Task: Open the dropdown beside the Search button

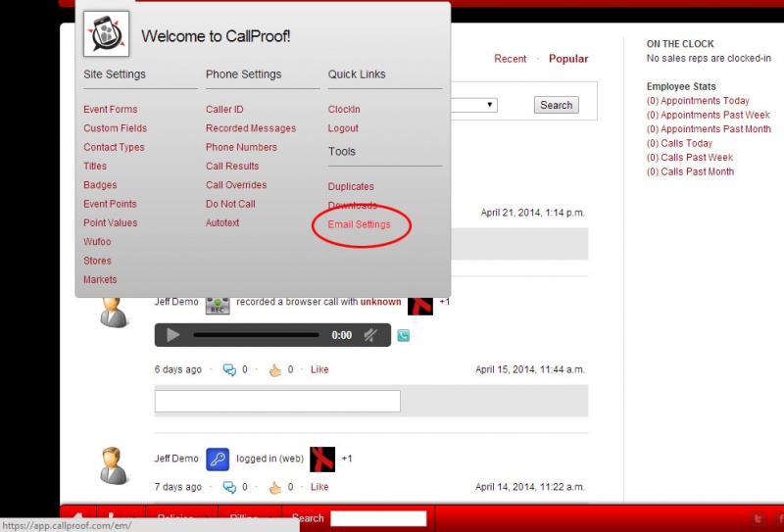Action: [x=473, y=105]
